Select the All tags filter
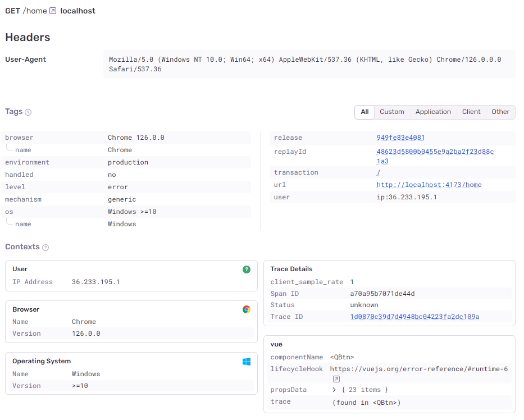The image size is (524, 420). coord(364,112)
